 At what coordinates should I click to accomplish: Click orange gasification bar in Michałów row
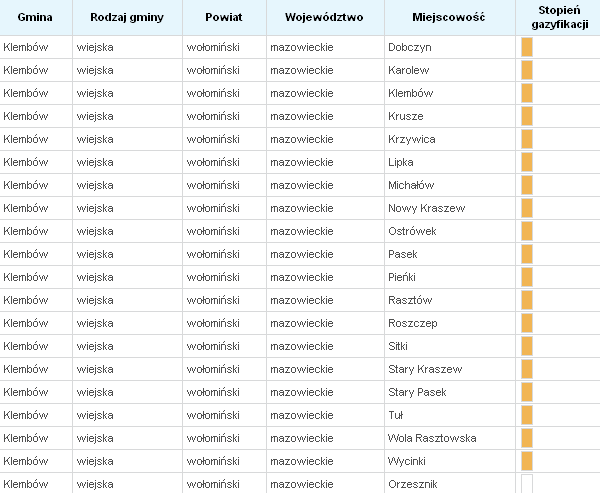tap(527, 185)
